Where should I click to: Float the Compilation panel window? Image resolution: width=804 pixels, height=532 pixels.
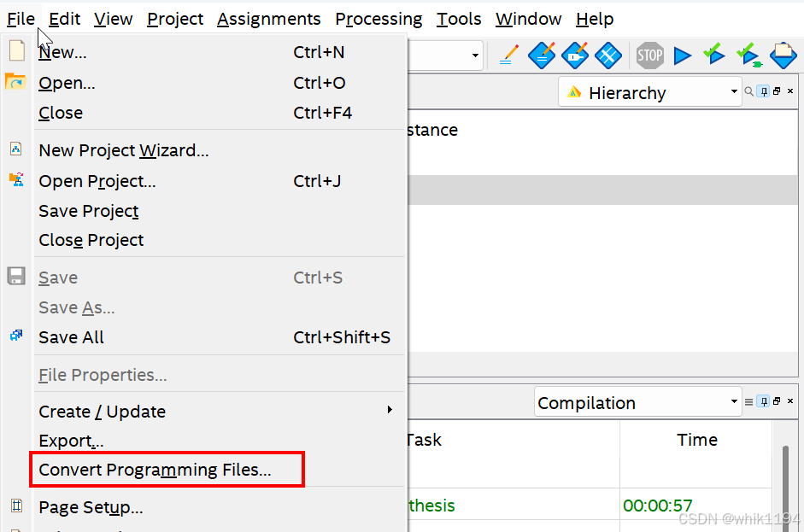[777, 400]
